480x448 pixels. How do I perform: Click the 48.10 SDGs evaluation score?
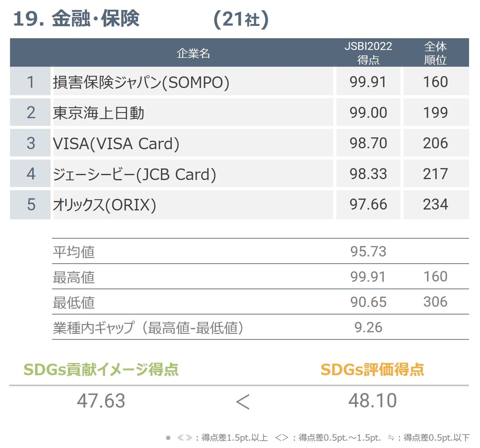[372, 400]
